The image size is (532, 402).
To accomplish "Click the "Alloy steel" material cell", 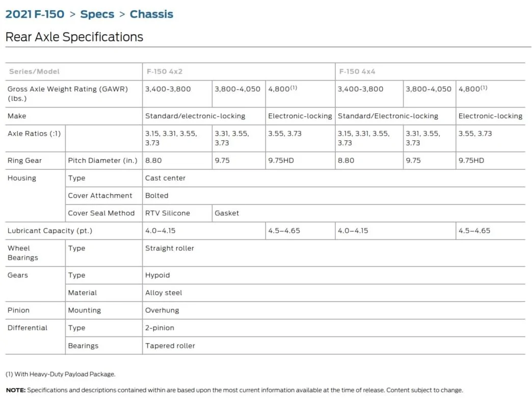I will 164,293.
